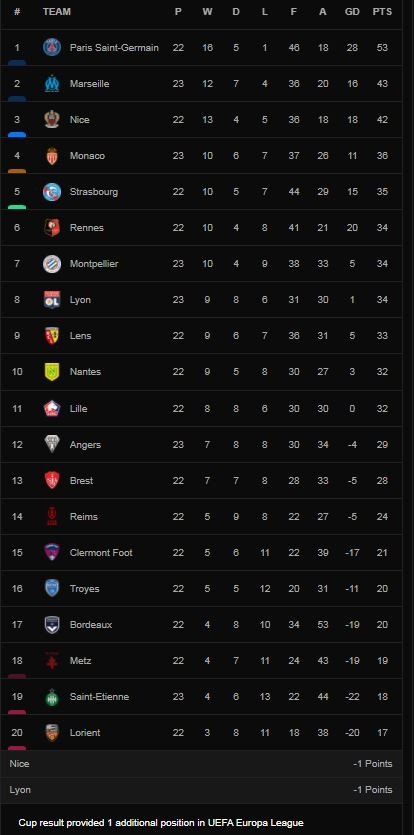This screenshot has width=414, height=835.
Task: Open the Clermont Foot team name
Action: click(x=101, y=553)
